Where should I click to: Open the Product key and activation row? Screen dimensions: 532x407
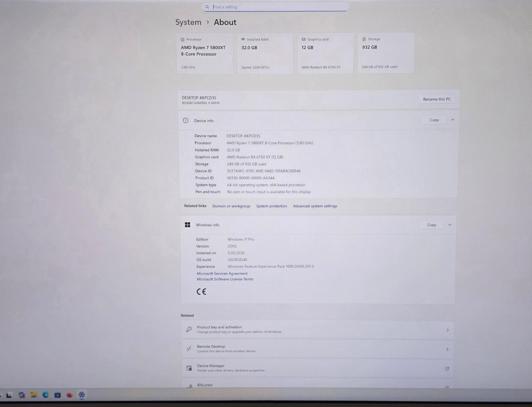317,330
